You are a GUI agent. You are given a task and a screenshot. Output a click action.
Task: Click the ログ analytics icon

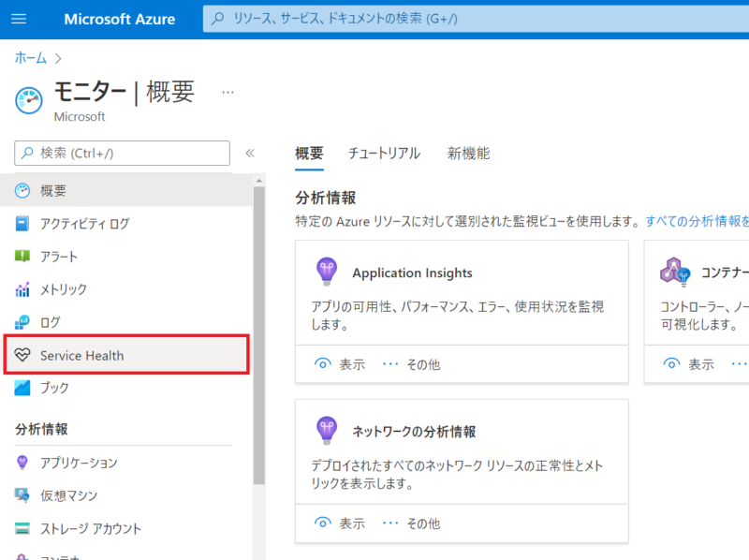tap(22, 322)
